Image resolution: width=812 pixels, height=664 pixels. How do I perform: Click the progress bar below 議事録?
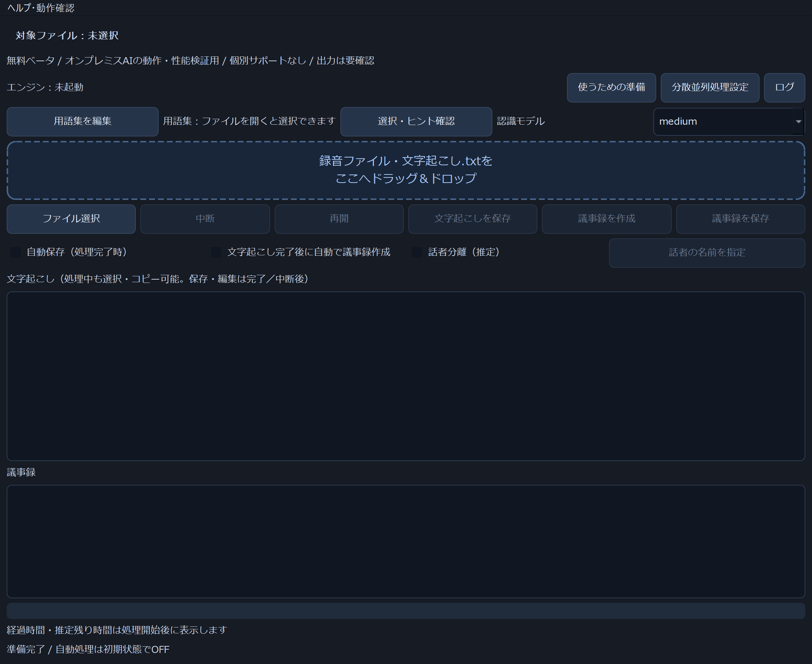point(406,611)
